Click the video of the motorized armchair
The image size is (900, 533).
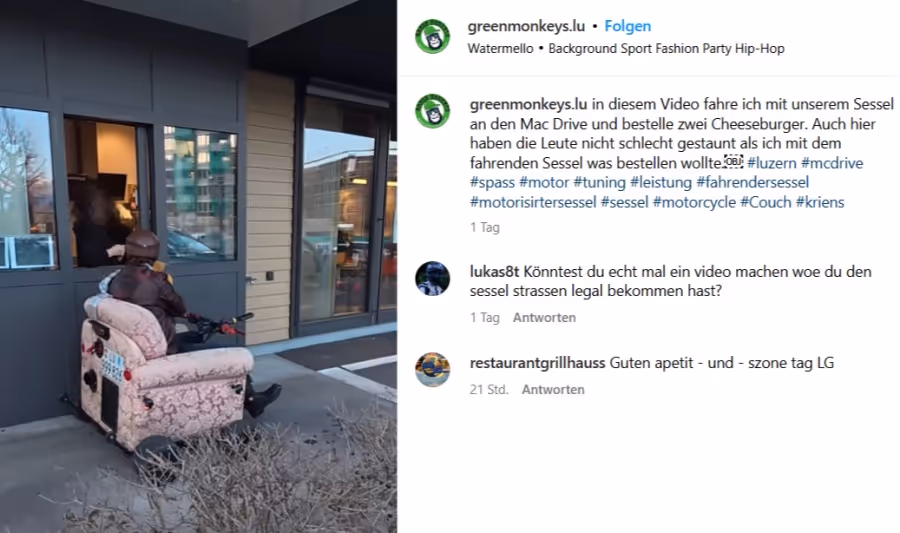point(198,266)
